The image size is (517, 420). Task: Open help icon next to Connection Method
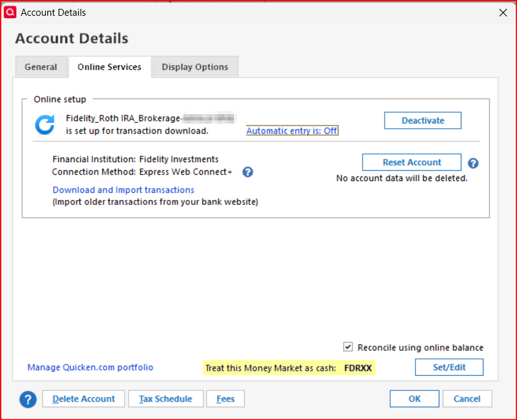(x=248, y=172)
